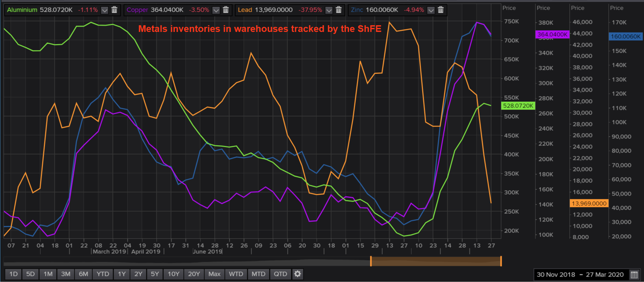Click the date range field at bottom right
This screenshot has height=282, width=644.
[x=580, y=275]
